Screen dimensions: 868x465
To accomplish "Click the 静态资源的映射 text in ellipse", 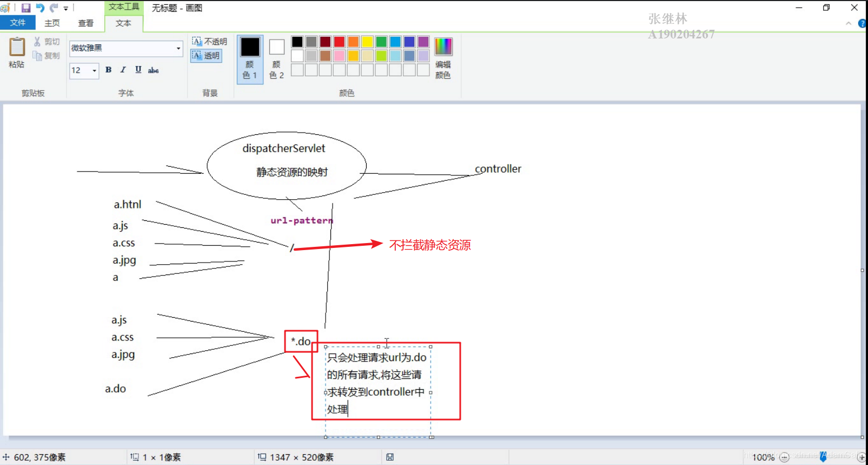I will (x=292, y=172).
